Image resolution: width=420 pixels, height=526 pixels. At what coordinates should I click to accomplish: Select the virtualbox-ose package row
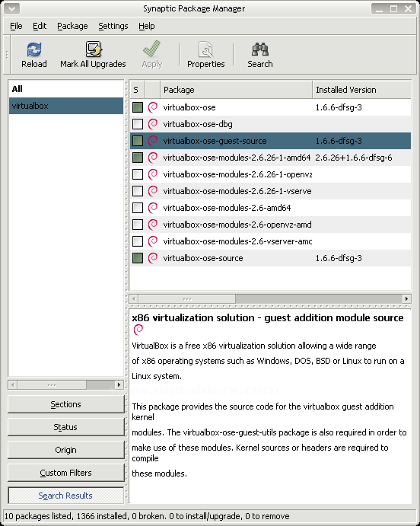[270, 107]
